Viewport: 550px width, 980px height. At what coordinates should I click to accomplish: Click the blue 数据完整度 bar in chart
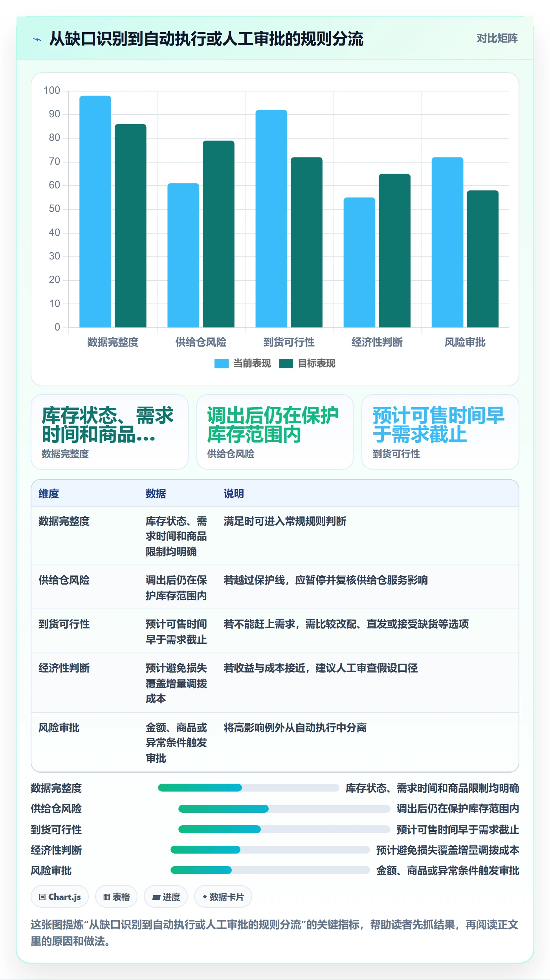tap(95, 212)
